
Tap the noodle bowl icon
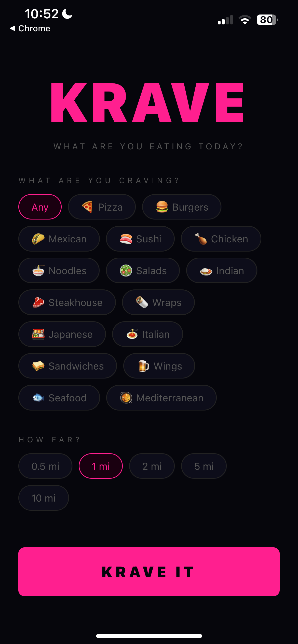tap(38, 271)
